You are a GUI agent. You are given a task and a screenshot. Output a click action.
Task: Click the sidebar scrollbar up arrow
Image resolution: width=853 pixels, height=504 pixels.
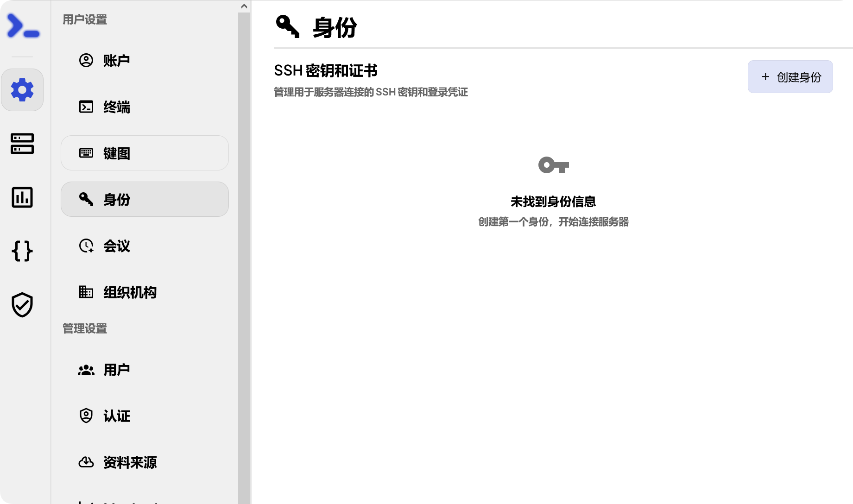(243, 6)
